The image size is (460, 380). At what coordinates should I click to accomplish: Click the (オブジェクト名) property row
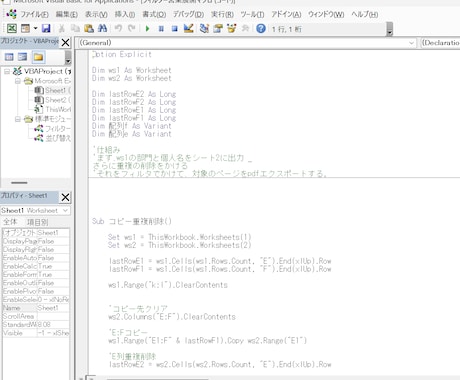click(36, 233)
